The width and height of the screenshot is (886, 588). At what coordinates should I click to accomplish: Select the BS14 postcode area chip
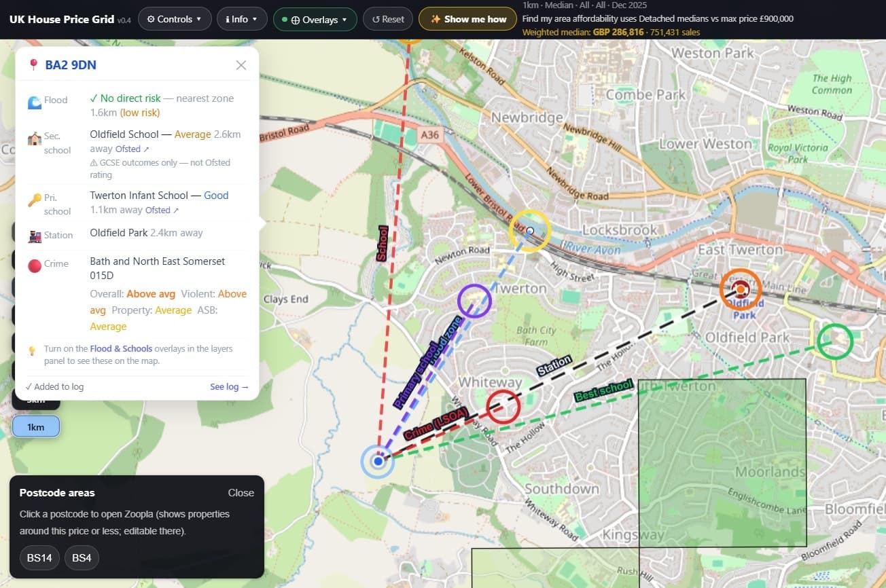pos(39,558)
